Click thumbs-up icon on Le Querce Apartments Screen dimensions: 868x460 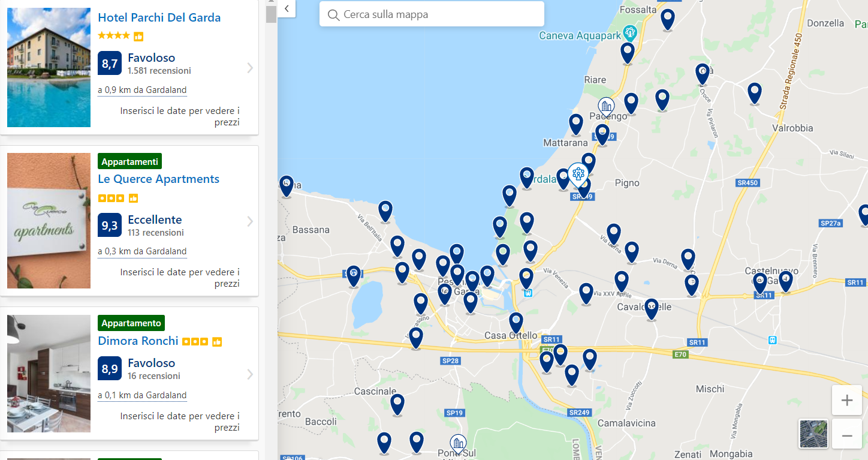[x=133, y=198]
